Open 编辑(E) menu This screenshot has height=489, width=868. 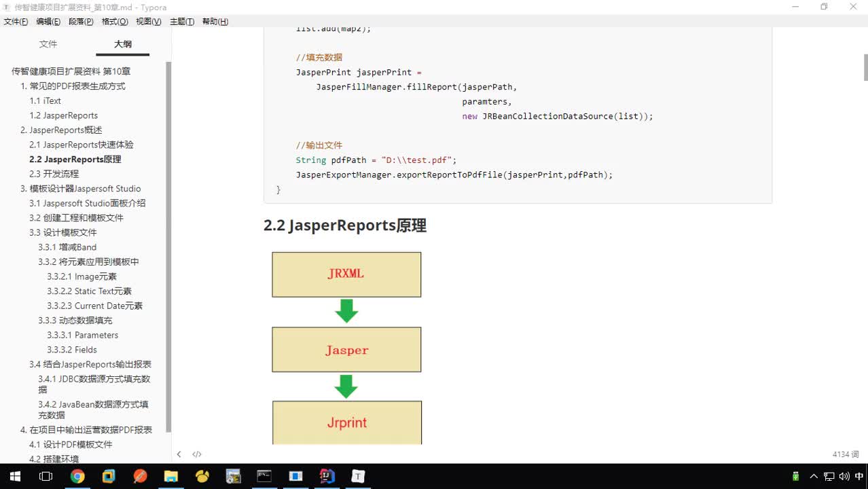[x=48, y=22]
